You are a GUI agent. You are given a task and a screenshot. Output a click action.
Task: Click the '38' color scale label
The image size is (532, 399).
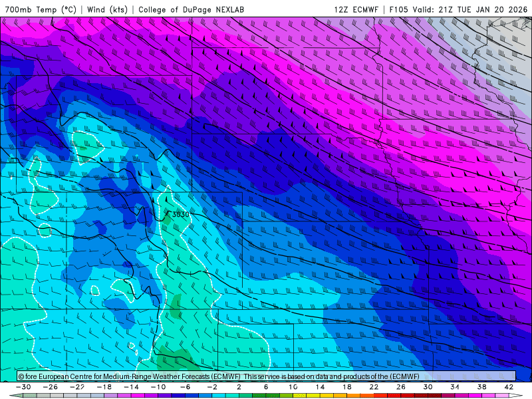pos(481,387)
